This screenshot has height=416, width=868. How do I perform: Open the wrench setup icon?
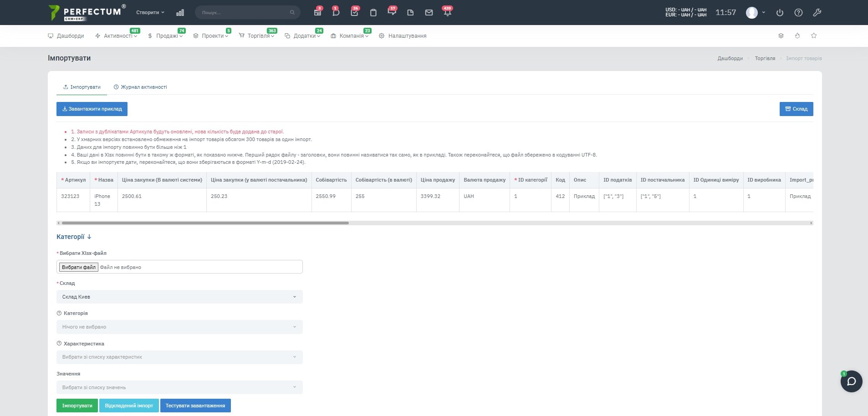click(817, 13)
